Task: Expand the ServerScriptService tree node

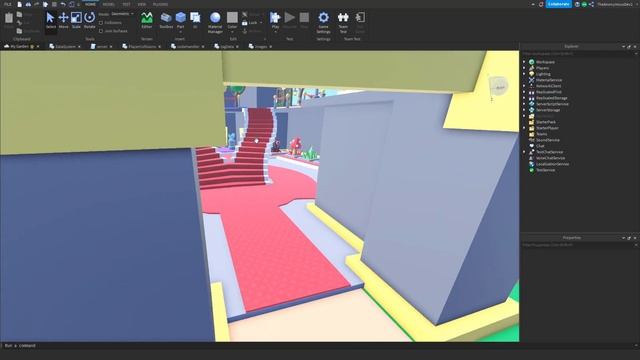Action: (524, 104)
